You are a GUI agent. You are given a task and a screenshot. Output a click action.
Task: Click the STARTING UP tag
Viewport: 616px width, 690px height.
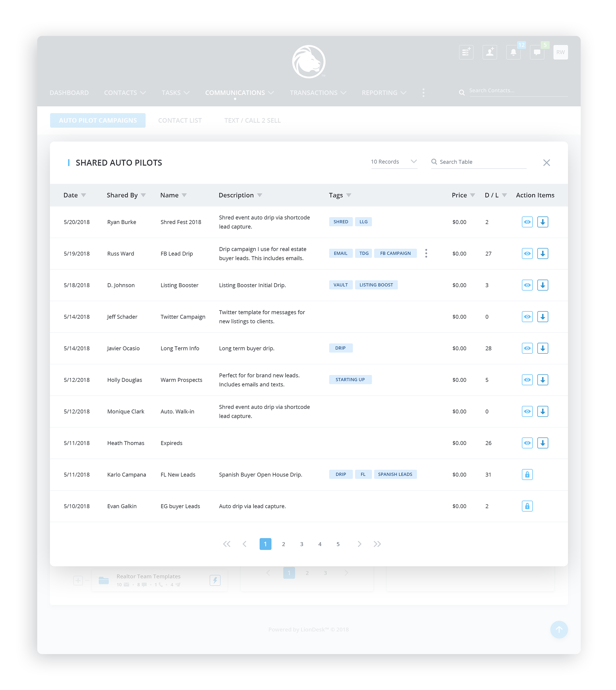tap(350, 380)
